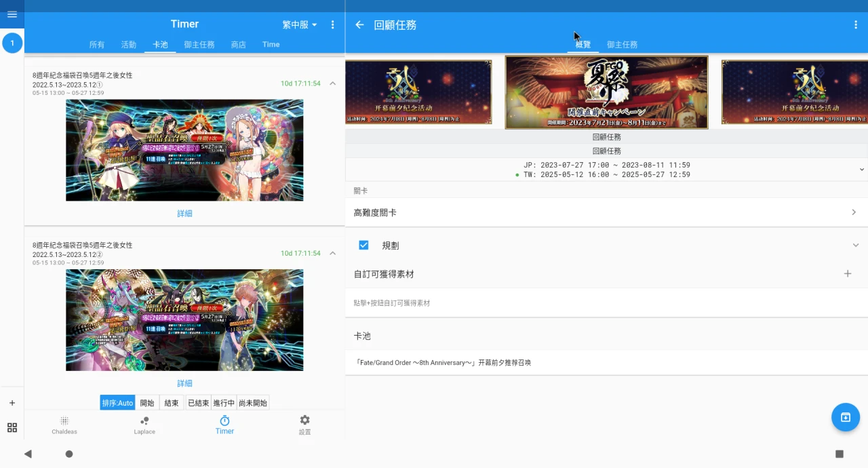Screen dimensions: 868x468
Task: Toggle the 已結束 filter chip
Action: click(x=198, y=403)
